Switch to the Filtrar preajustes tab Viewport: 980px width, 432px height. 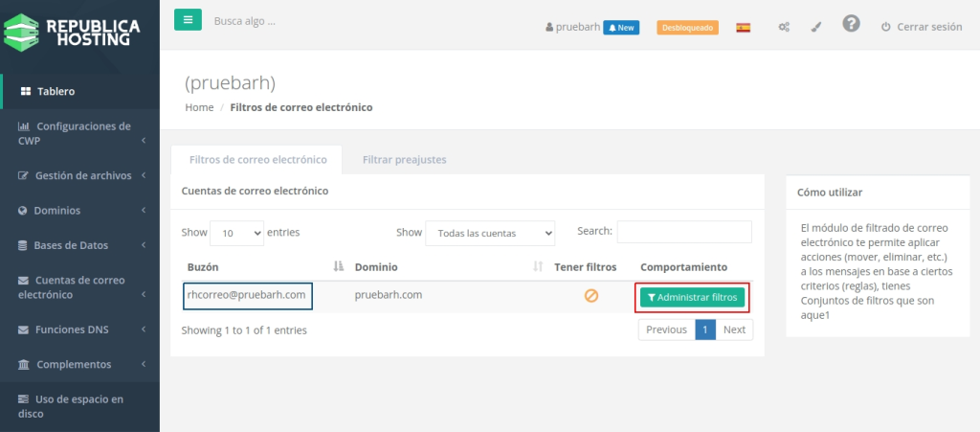[x=404, y=159]
